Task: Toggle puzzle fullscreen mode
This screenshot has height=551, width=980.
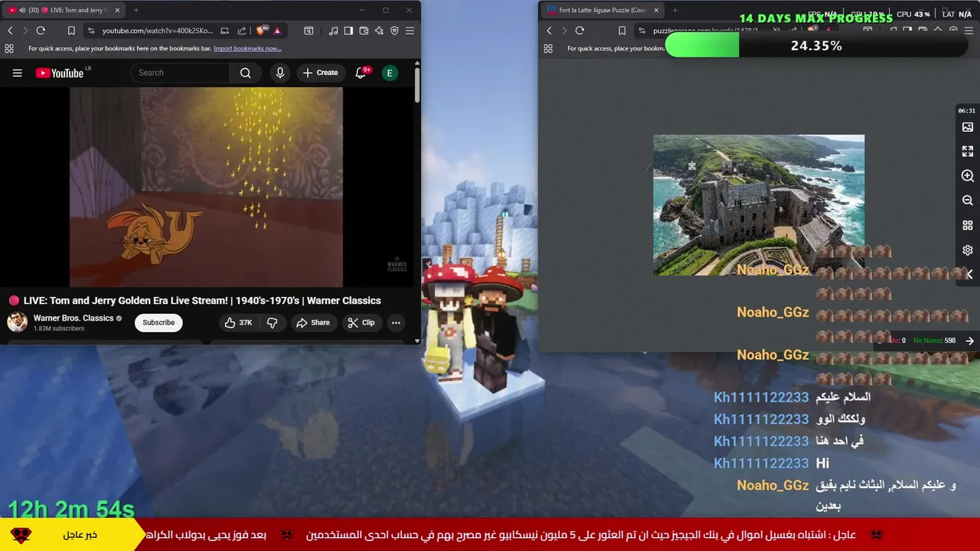Action: (x=968, y=152)
